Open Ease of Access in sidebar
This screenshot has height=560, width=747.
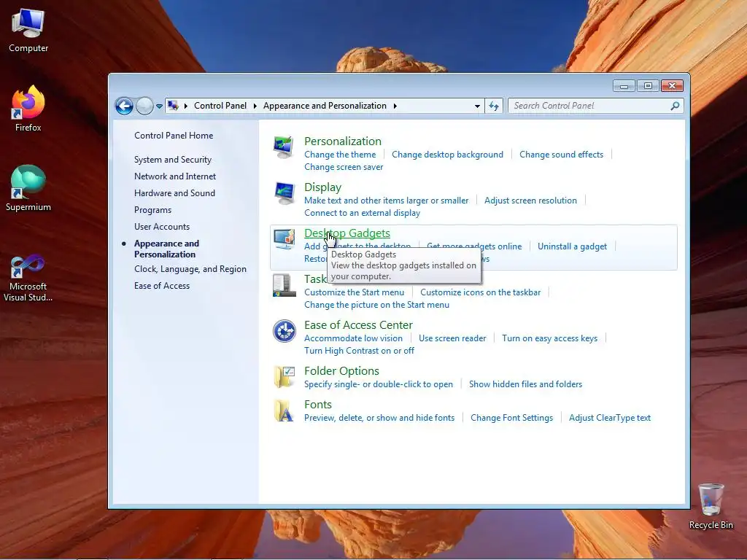pyautogui.click(x=161, y=286)
